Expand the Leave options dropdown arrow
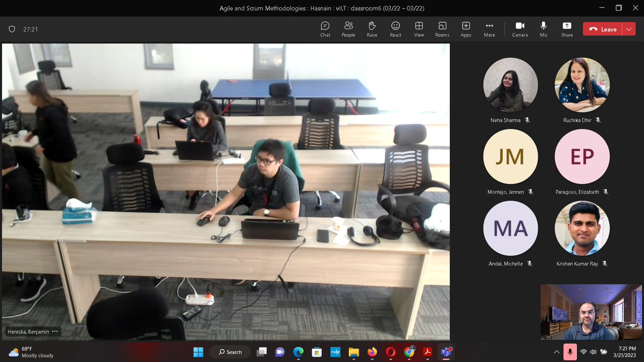Image resolution: width=644 pixels, height=362 pixels. 629,29
